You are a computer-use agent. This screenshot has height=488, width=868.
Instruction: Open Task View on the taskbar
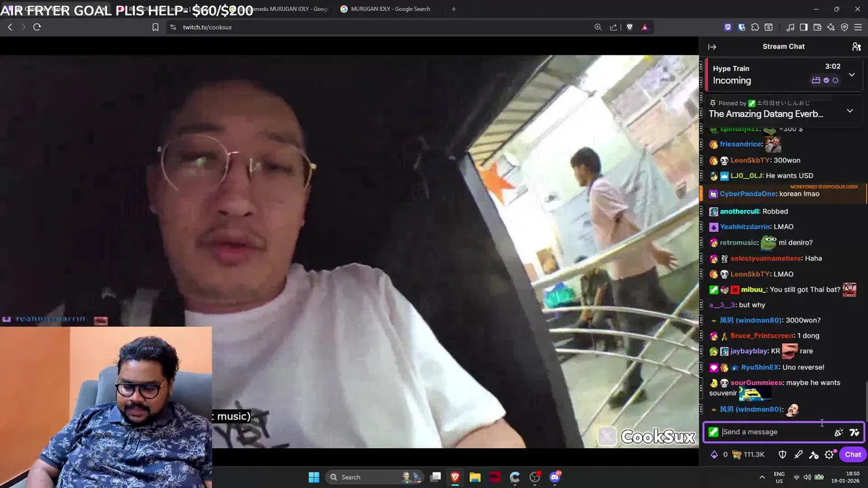pos(436,477)
